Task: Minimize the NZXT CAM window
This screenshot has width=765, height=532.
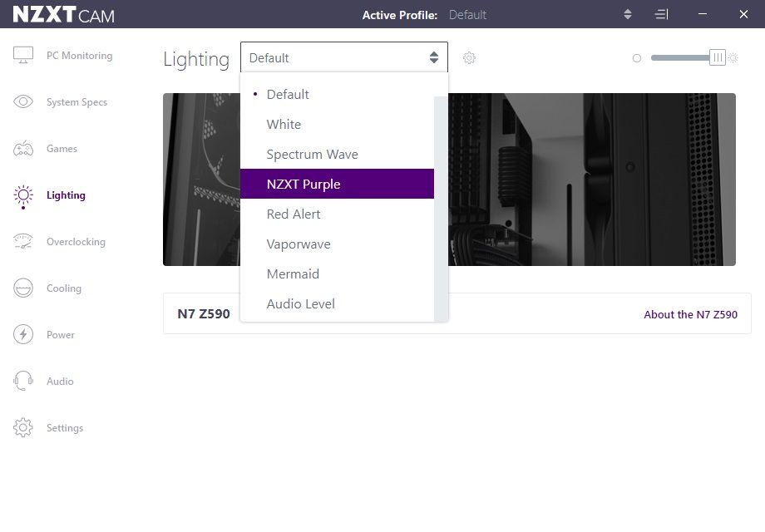Action: [x=702, y=14]
